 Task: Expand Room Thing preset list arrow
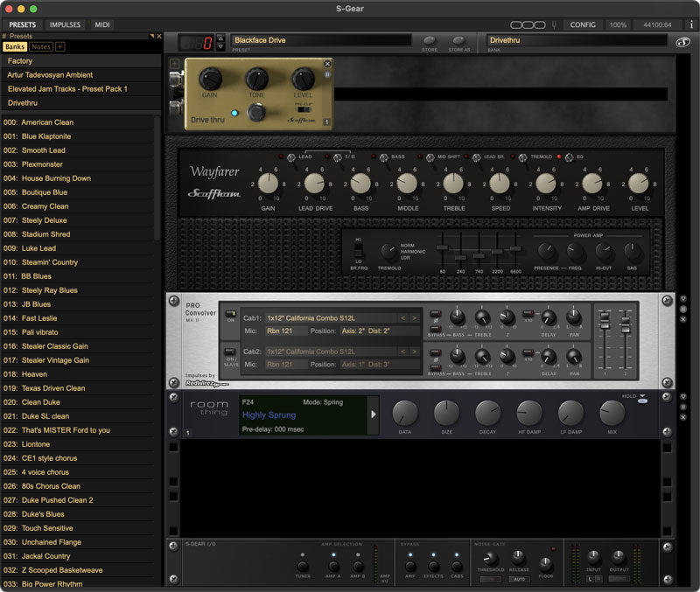374,414
